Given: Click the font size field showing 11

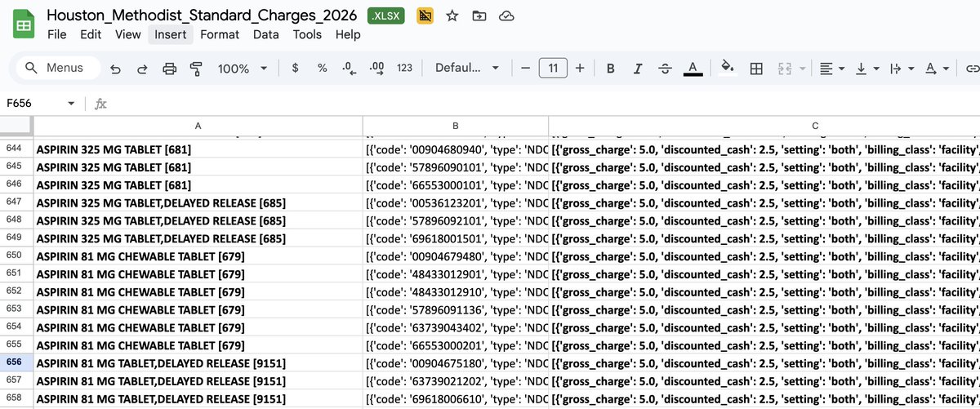Looking at the screenshot, I should [553, 69].
